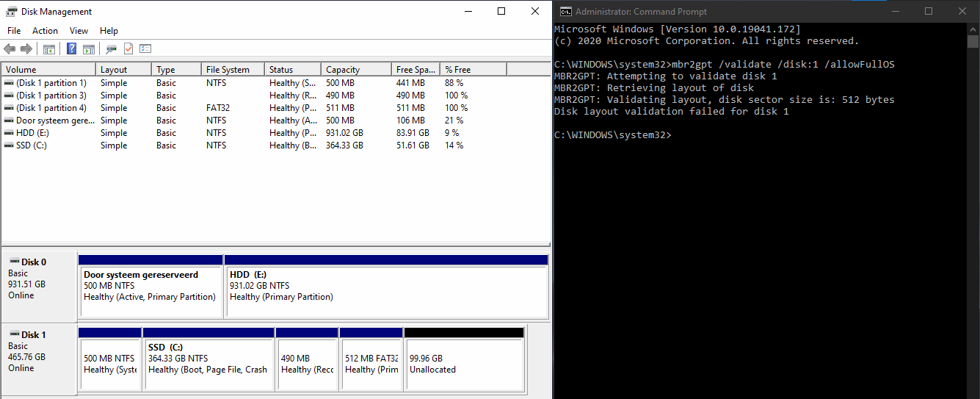980x399 pixels.
Task: Toggle the Show/Hide Action Pane toolbar icon
Action: [89, 49]
